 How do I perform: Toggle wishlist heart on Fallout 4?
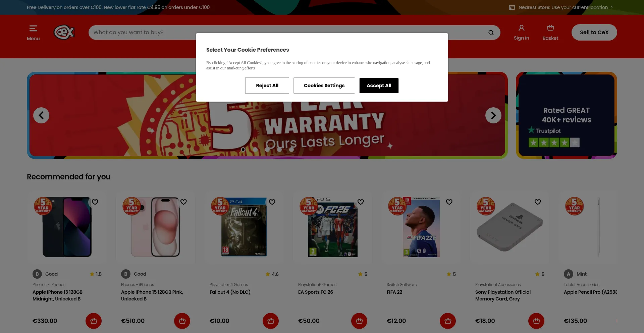click(272, 202)
